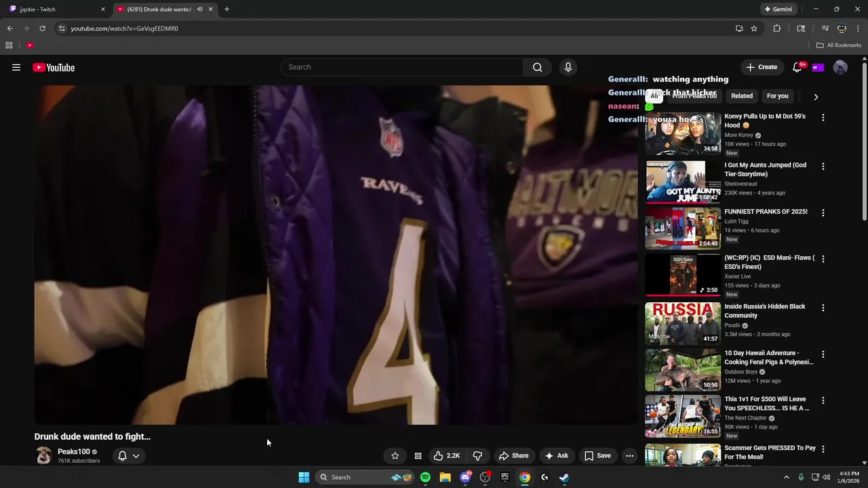Image resolution: width=868 pixels, height=488 pixels.
Task: Open the YouTube hamburger guide menu
Action: tap(16, 67)
